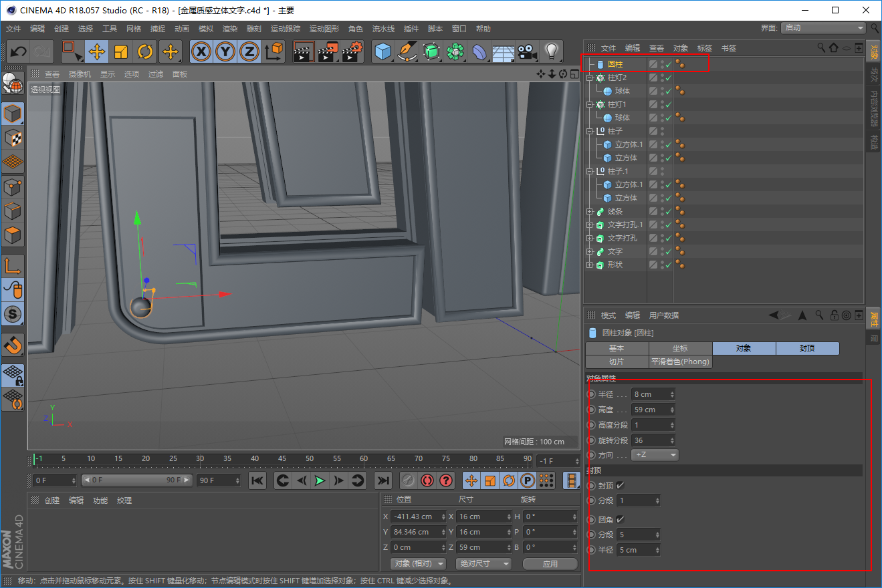Activate the Scale tool in the top toolbar

pos(121,51)
